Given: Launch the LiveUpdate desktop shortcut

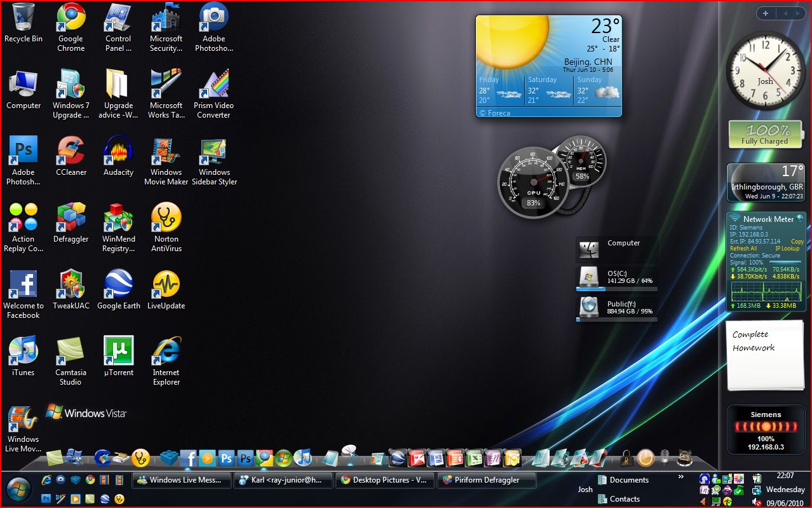Looking at the screenshot, I should [x=166, y=290].
